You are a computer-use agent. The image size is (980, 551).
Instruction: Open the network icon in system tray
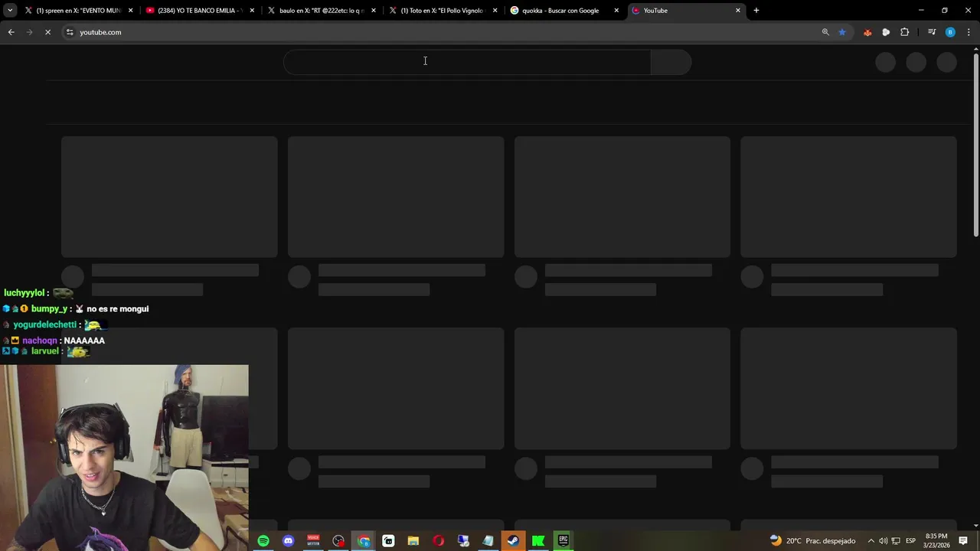click(896, 541)
